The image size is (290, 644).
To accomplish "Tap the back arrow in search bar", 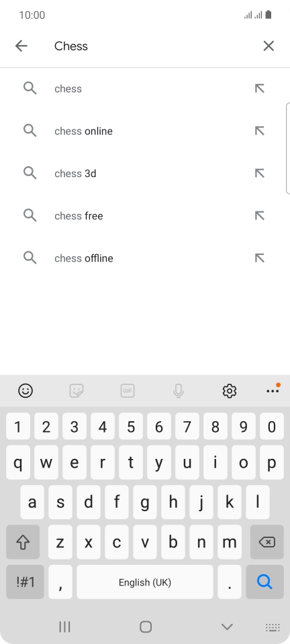I will [x=21, y=46].
